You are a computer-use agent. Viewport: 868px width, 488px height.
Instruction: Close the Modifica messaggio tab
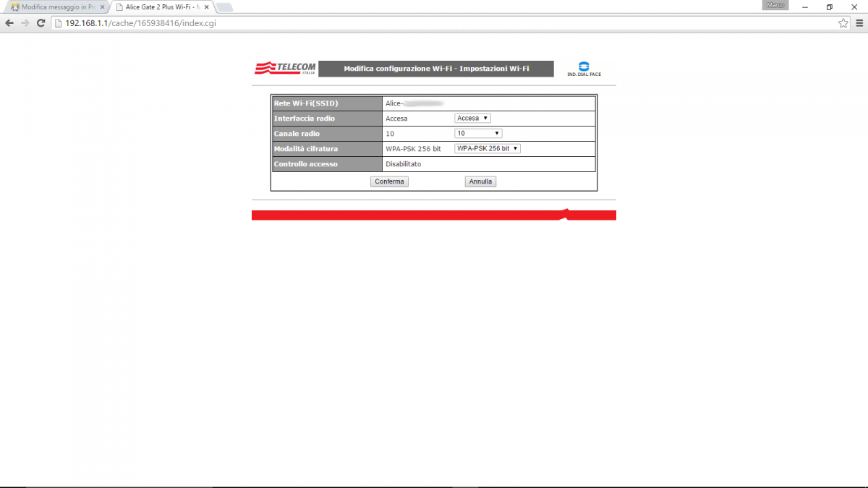(x=103, y=7)
